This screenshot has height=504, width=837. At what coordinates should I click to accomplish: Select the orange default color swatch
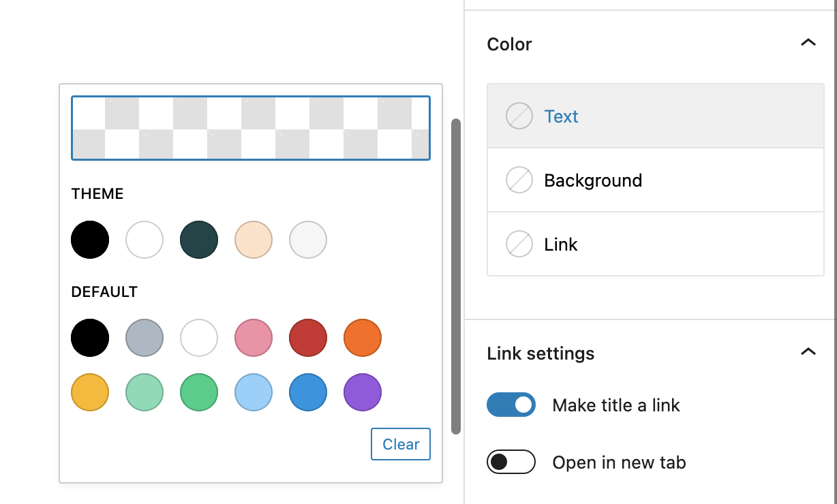coord(363,338)
